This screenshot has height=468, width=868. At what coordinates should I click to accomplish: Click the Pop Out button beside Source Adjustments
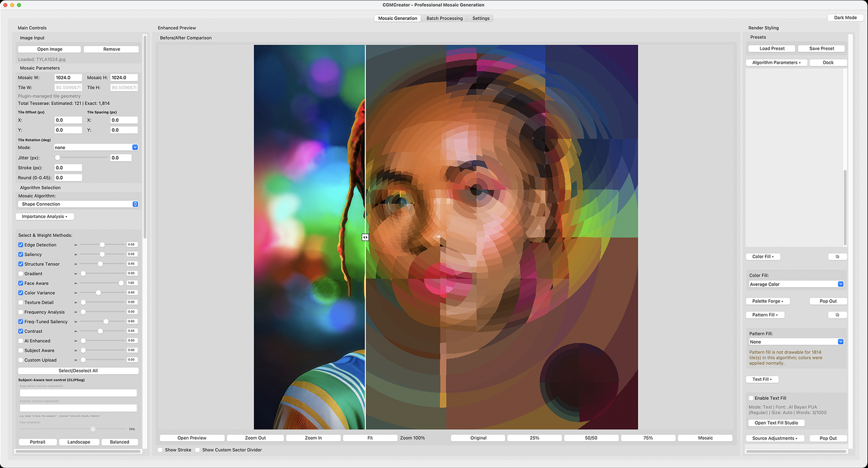[828, 438]
